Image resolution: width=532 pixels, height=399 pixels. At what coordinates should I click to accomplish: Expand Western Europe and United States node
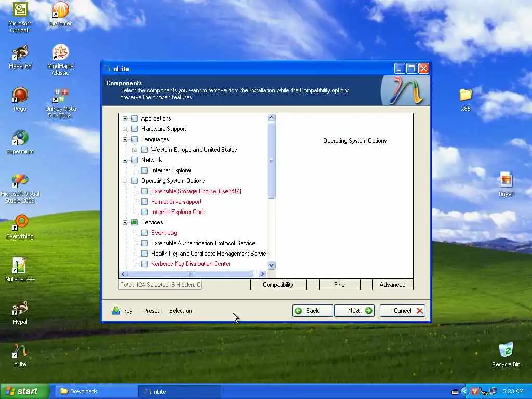135,150
